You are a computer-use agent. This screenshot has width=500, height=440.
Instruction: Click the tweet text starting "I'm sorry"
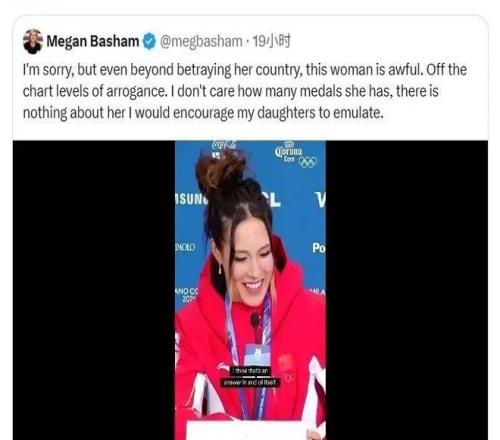point(245,91)
